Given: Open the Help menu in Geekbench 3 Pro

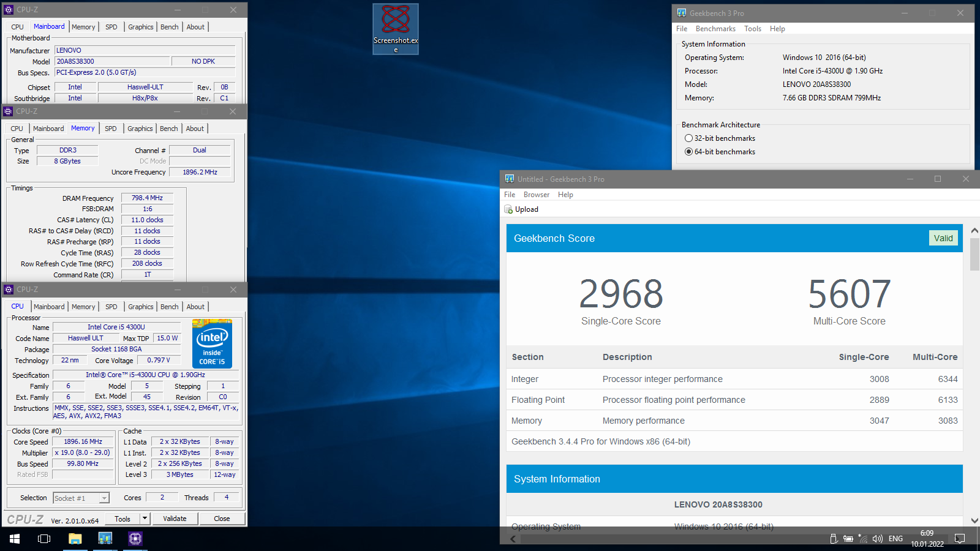Looking at the screenshot, I should pos(777,29).
